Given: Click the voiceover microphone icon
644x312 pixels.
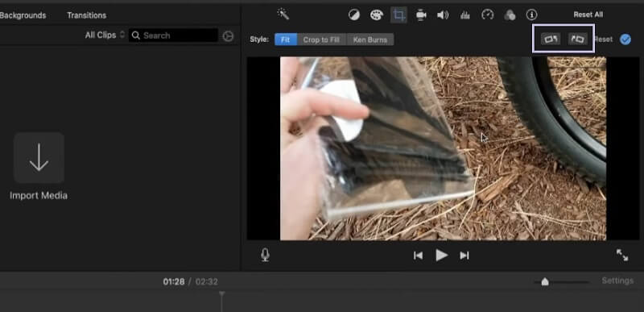Looking at the screenshot, I should point(266,256).
